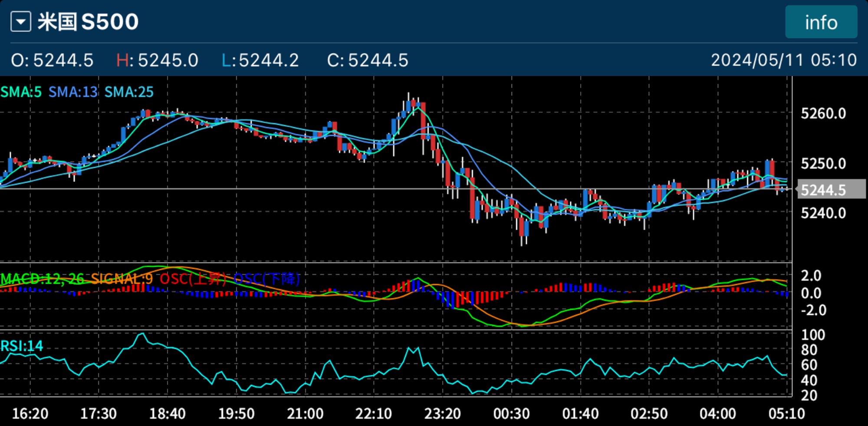Select the MACD:12,26 indicator label
The height and width of the screenshot is (426, 868).
pos(42,279)
